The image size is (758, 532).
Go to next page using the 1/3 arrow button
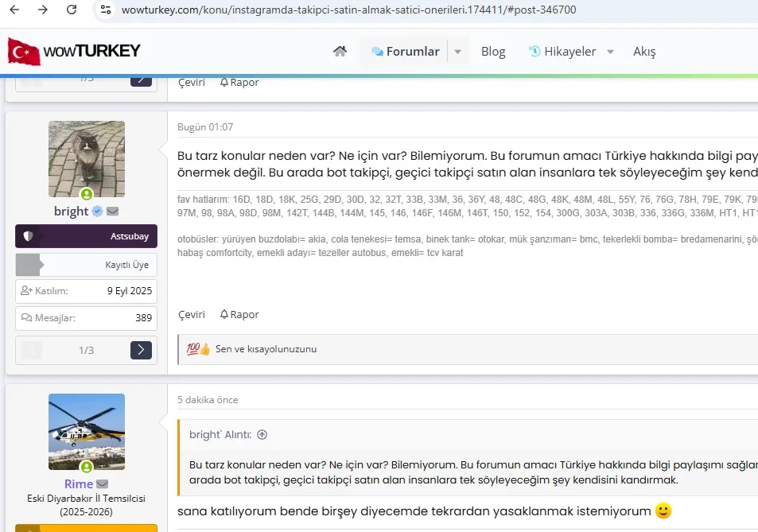click(141, 350)
